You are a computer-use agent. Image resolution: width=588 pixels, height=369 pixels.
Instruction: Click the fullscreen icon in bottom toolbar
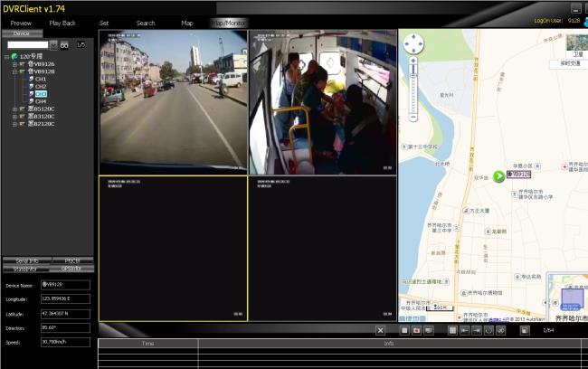[524, 331]
